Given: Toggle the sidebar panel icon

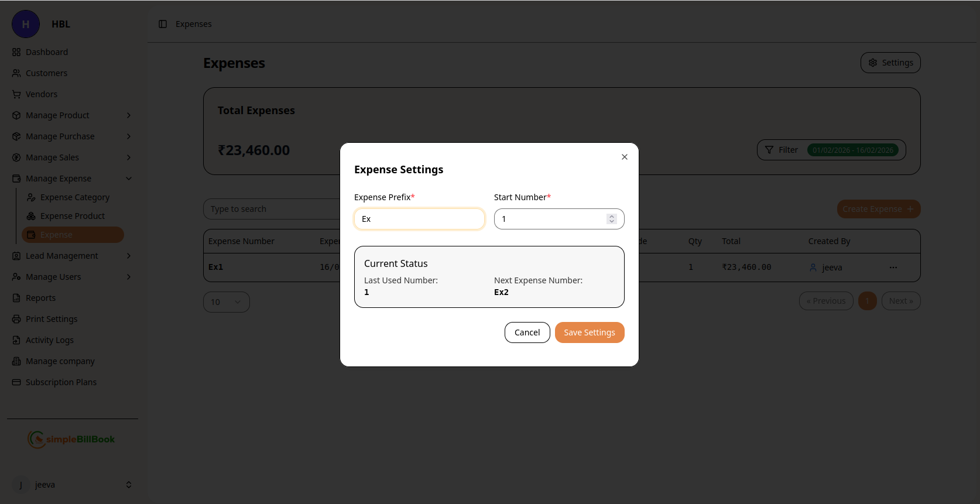Looking at the screenshot, I should pyautogui.click(x=163, y=24).
